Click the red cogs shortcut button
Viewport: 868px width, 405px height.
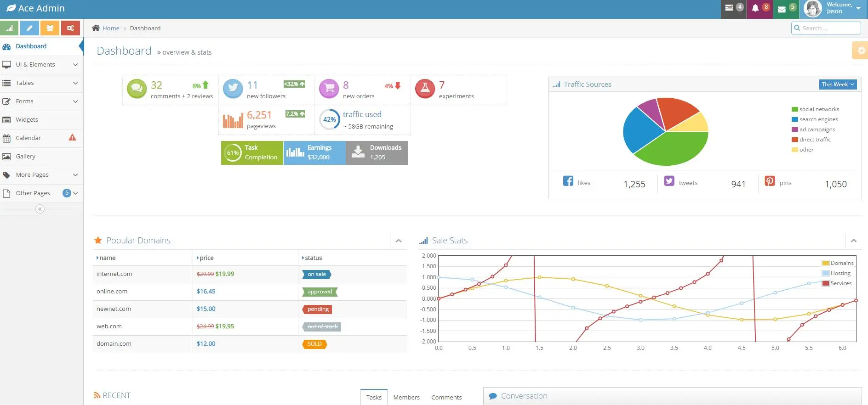(70, 28)
